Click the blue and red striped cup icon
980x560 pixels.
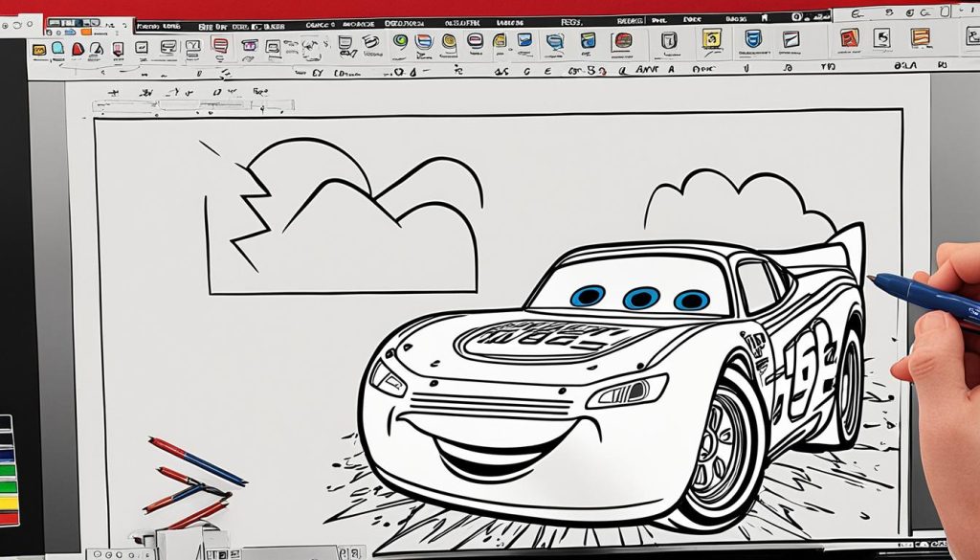[x=424, y=42]
